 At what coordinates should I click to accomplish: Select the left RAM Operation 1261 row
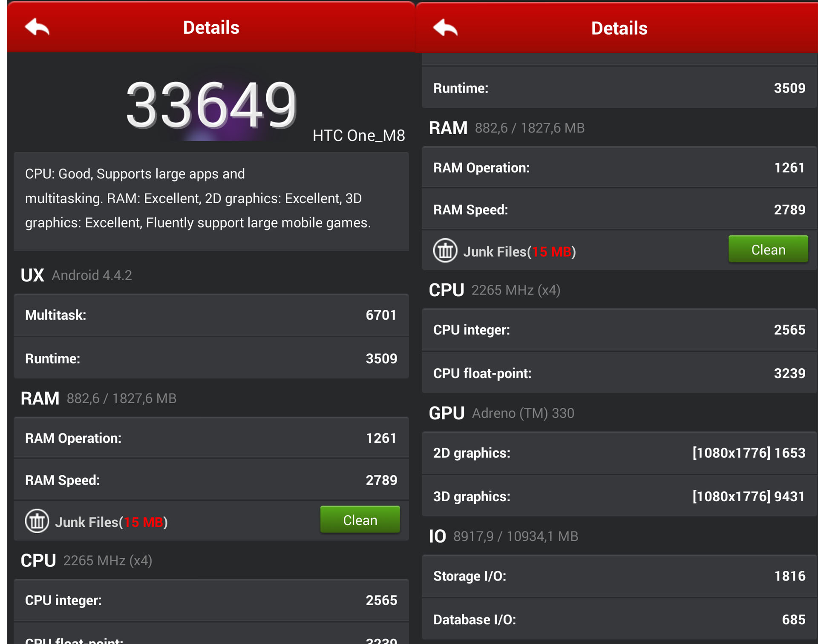point(211,438)
